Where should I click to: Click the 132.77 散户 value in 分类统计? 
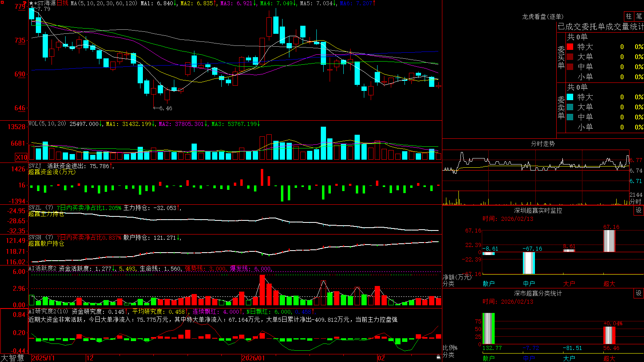tap(492, 348)
